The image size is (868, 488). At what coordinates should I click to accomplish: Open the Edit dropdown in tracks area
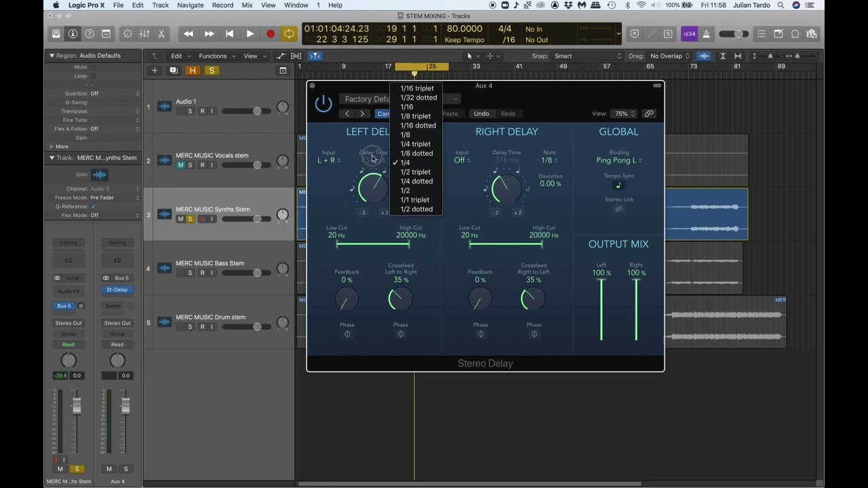180,56
